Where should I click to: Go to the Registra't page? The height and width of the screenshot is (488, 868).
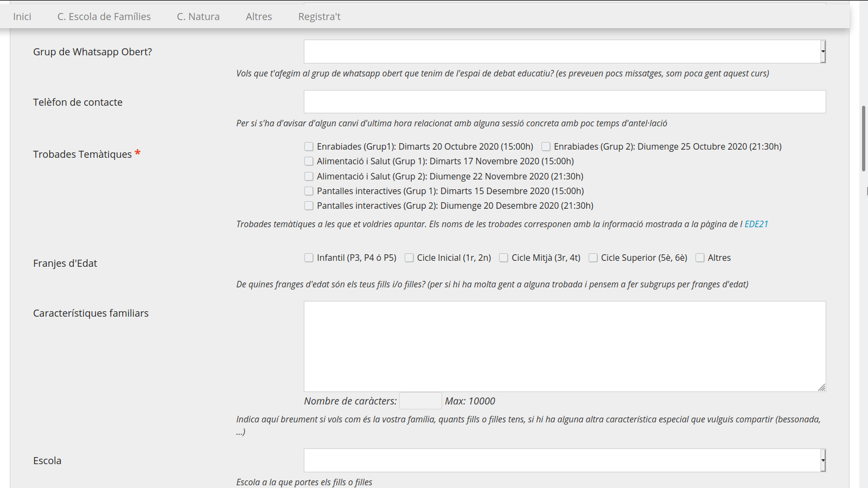pyautogui.click(x=319, y=17)
